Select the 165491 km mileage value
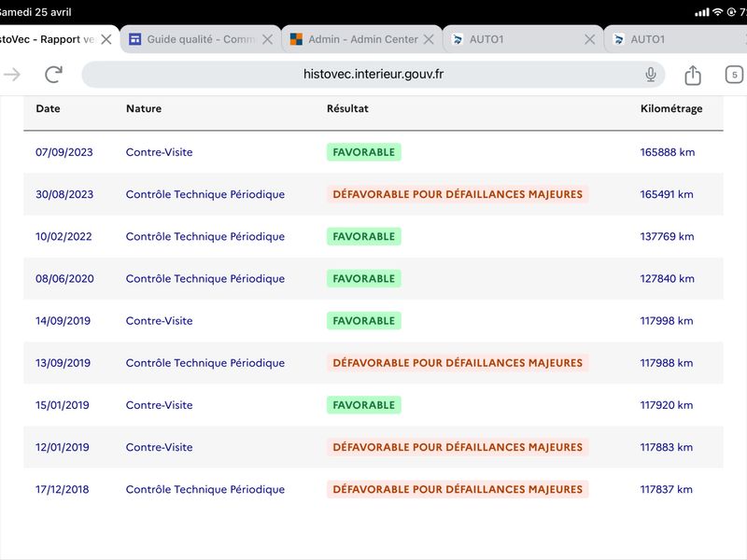The image size is (747, 560). [x=667, y=194]
